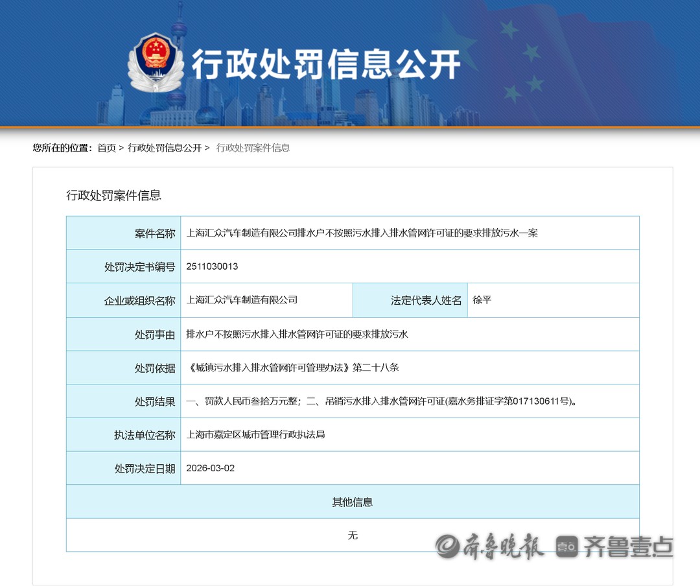The width and height of the screenshot is (700, 588).
Task: Click enforcement agency 上海市嘉定区城市管理行政执法局
Action: [255, 435]
